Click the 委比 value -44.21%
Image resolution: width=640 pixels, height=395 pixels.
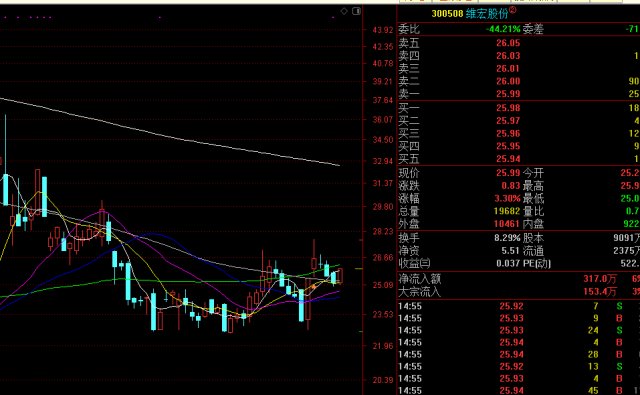click(503, 29)
